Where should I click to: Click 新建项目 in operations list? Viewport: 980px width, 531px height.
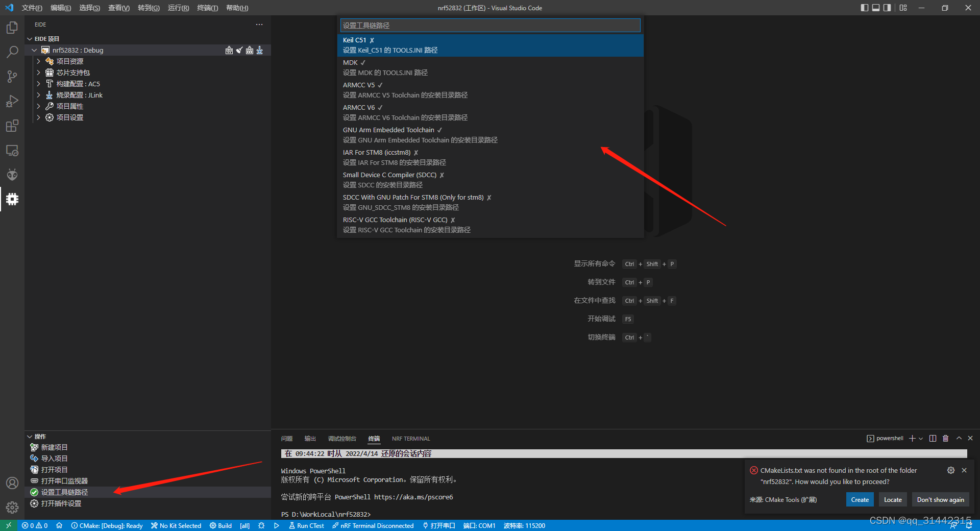pos(54,447)
